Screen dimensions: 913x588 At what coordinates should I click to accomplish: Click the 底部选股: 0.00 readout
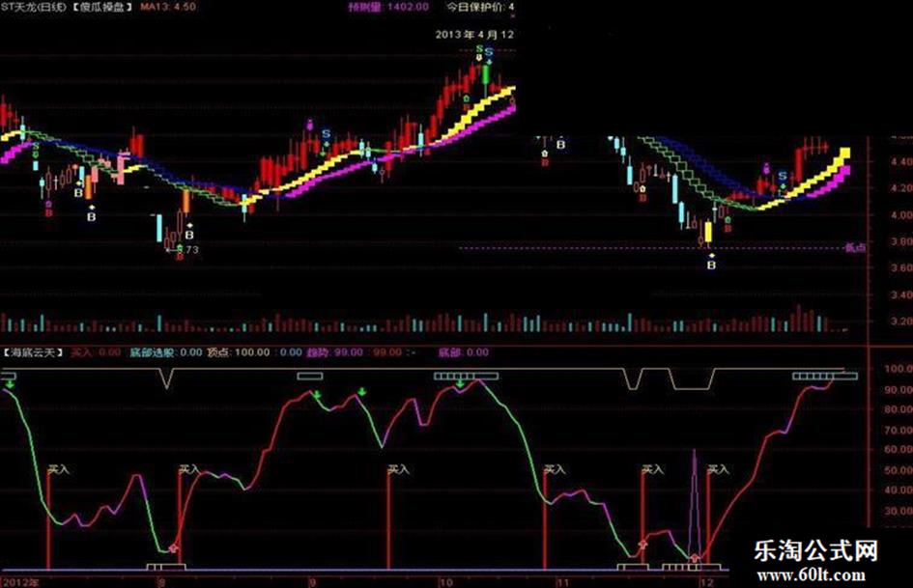click(x=165, y=352)
